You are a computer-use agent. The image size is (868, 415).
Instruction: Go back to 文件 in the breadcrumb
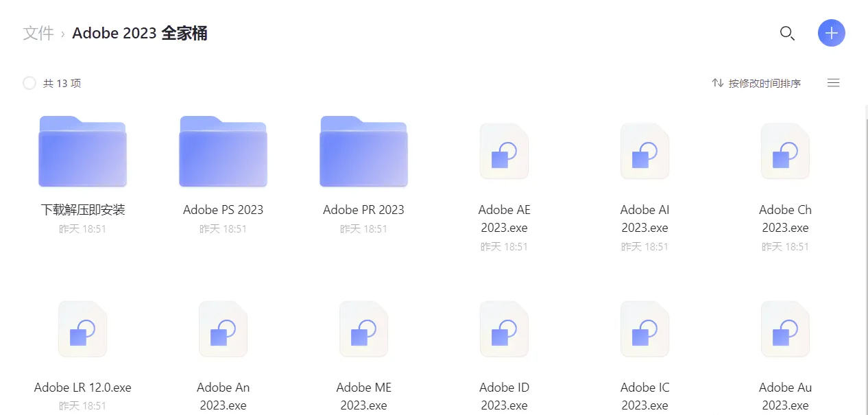38,33
